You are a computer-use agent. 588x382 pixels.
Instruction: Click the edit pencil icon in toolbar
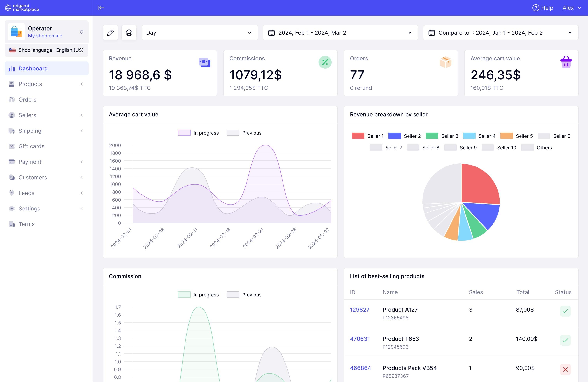click(111, 32)
